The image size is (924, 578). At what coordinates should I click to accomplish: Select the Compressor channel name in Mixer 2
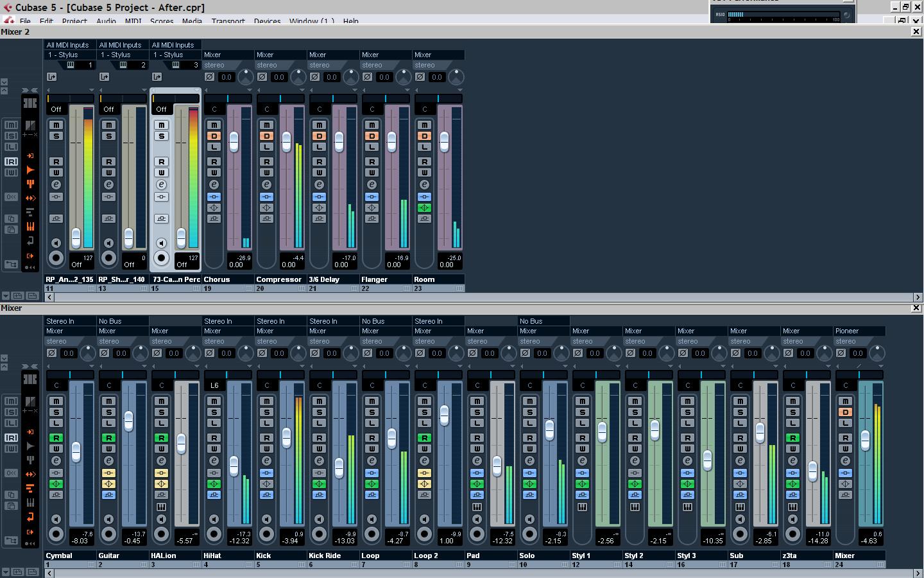(x=280, y=279)
